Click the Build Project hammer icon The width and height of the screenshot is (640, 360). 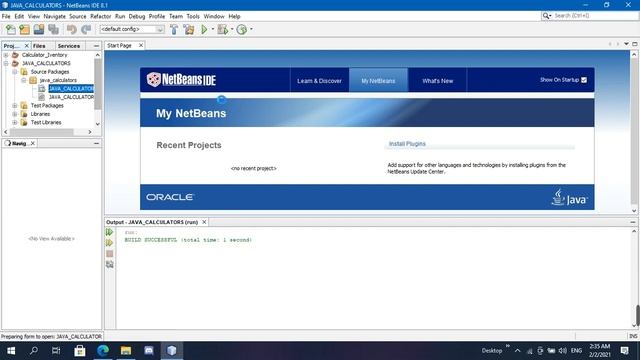click(x=174, y=29)
